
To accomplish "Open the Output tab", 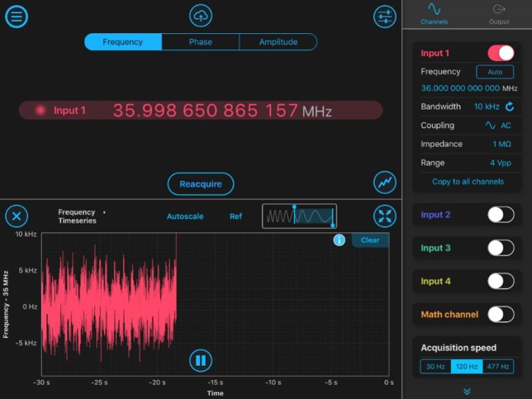I will 499,14.
